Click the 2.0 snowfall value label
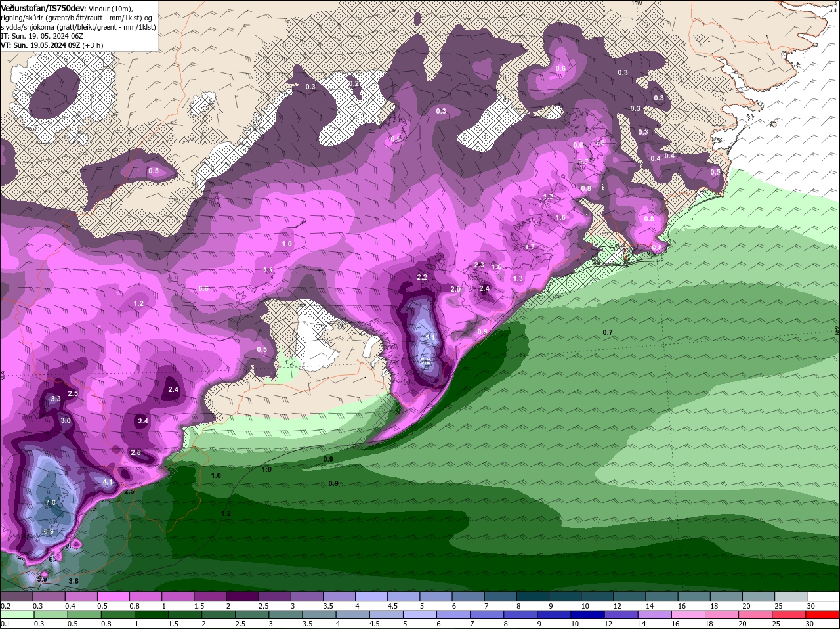The height and width of the screenshot is (629, 840). pos(455,289)
